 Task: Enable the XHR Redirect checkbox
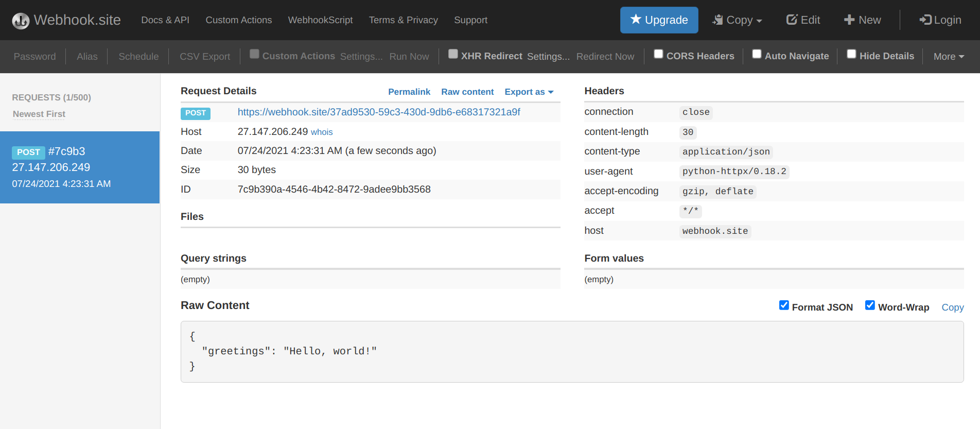click(x=453, y=54)
